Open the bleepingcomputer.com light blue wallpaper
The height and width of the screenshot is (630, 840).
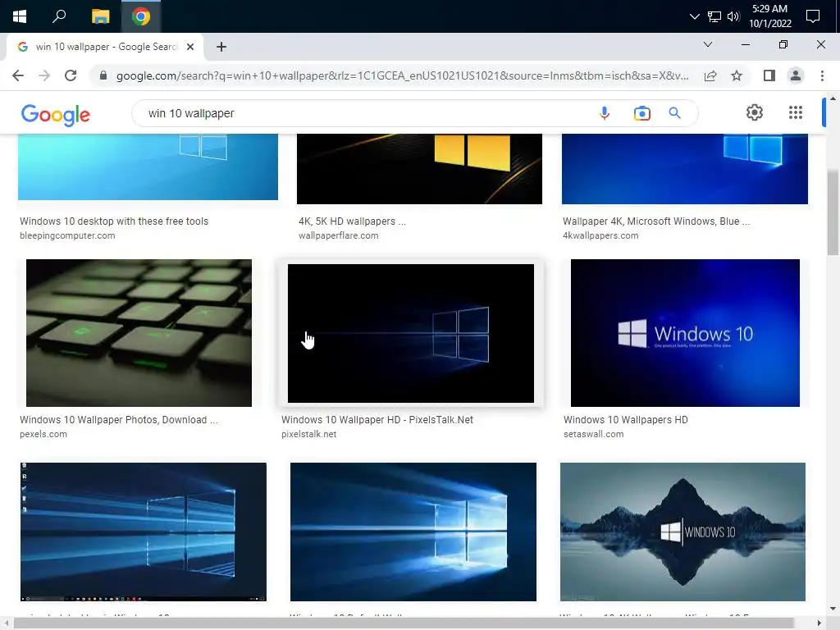(x=148, y=167)
